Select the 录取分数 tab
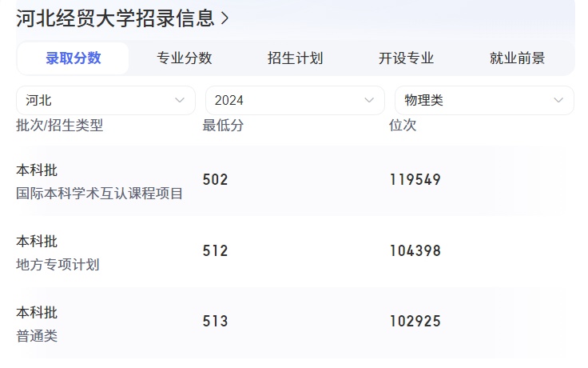The width and height of the screenshot is (588, 368). [73, 58]
